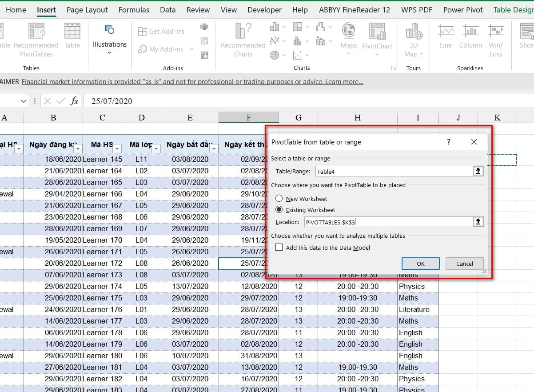Click the Column sparkline icon
The width and height of the screenshot is (534, 392).
pos(470,31)
